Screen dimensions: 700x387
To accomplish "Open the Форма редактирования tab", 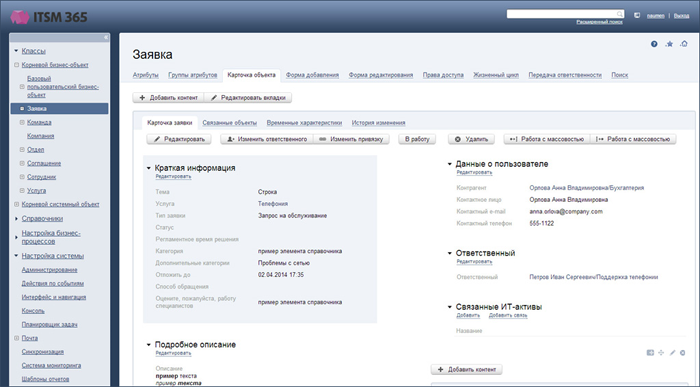I will (x=381, y=75).
